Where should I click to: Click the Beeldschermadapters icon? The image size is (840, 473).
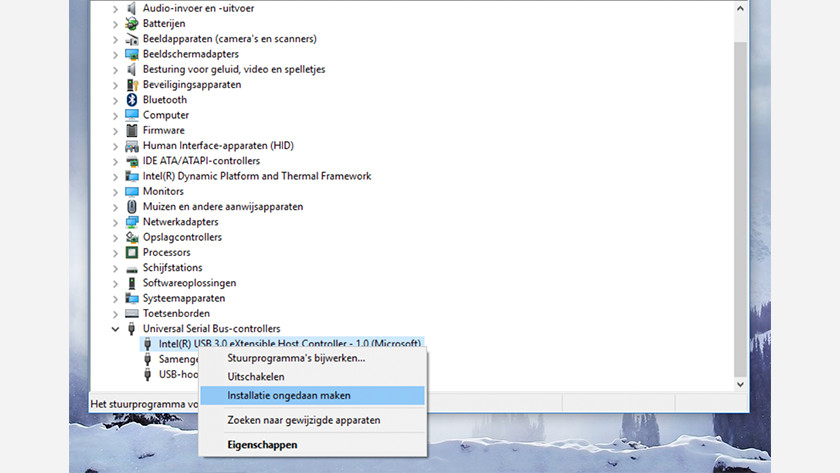click(x=132, y=54)
